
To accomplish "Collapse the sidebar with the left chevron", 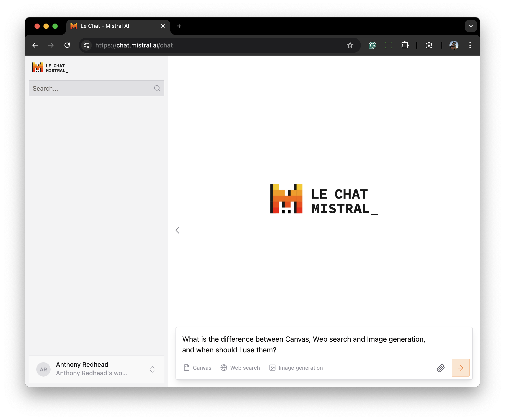I will coord(178,230).
